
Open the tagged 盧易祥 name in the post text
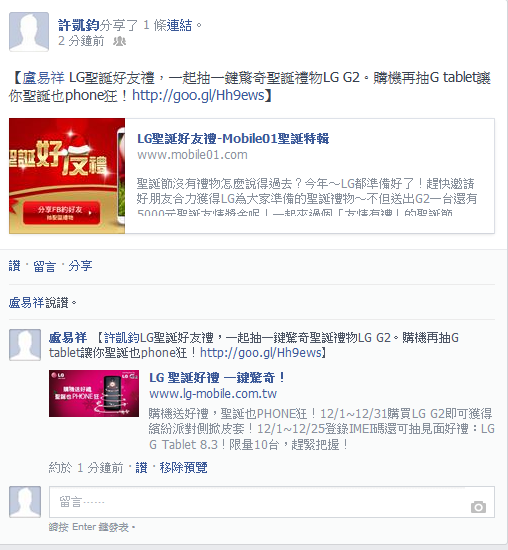(x=44, y=78)
